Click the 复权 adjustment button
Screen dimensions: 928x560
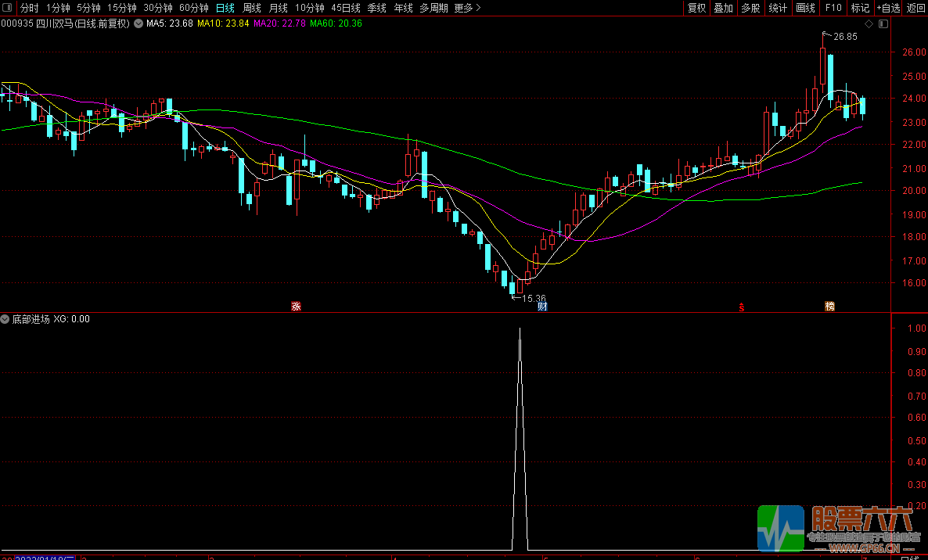tap(696, 8)
